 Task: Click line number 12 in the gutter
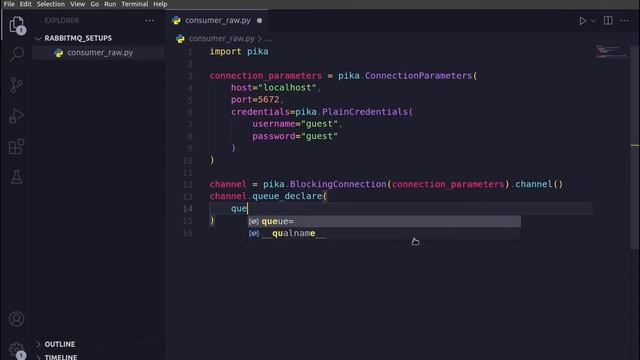187,184
